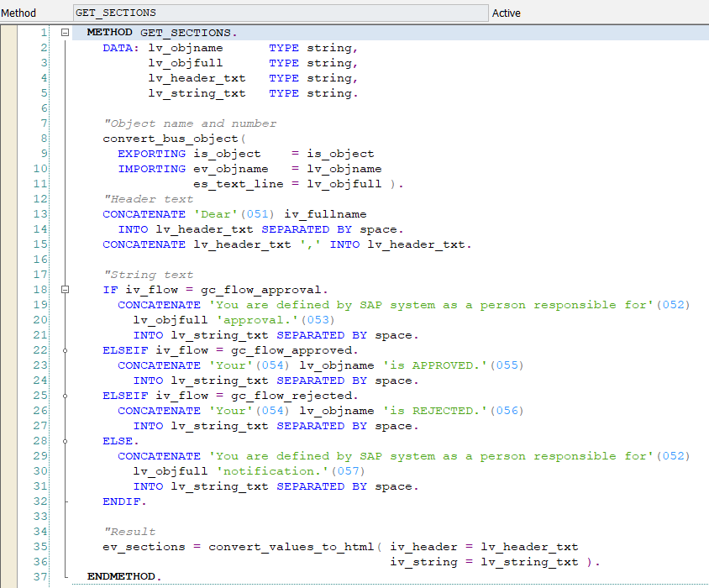Click the fold marker beside ELSEIF gc_flow_rejected
The image size is (709, 588).
pos(66,396)
